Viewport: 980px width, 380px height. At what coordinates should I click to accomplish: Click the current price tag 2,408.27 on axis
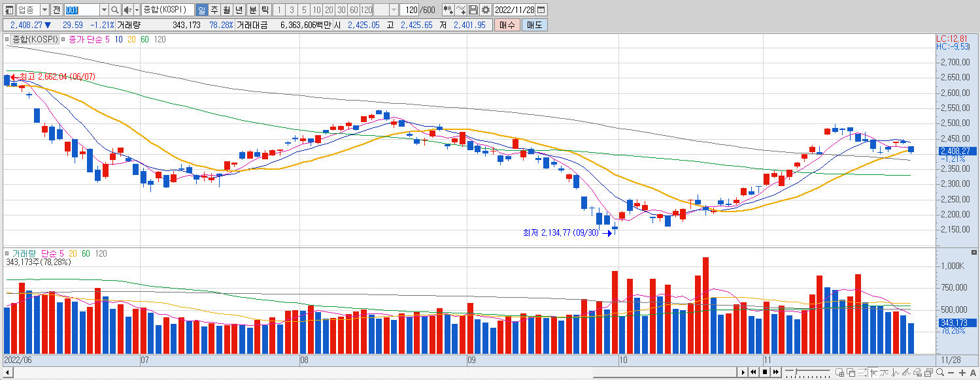(958, 151)
